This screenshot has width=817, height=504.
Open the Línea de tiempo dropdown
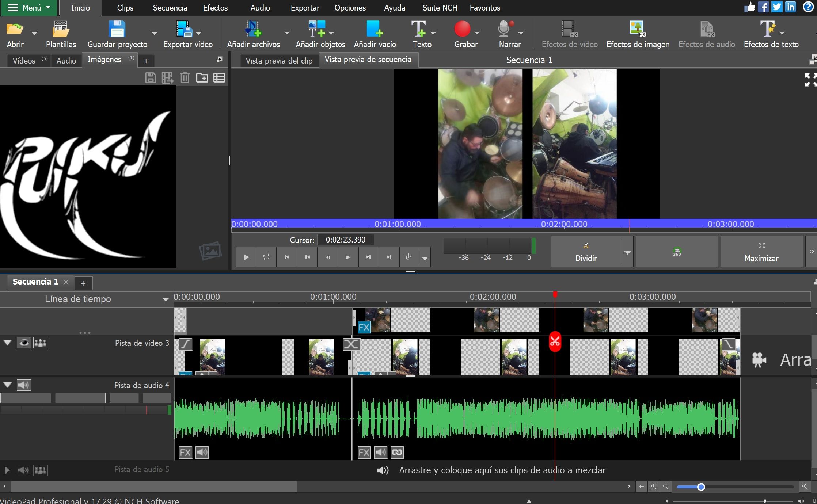click(165, 299)
